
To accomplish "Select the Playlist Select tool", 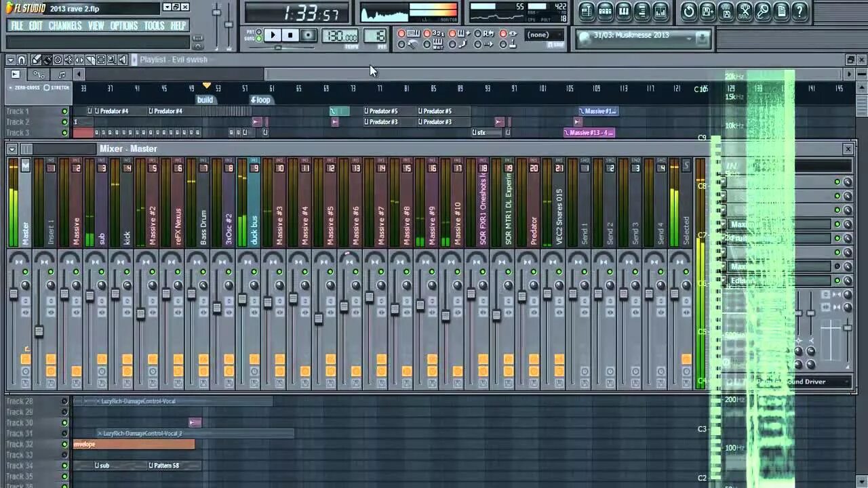I will [101, 60].
